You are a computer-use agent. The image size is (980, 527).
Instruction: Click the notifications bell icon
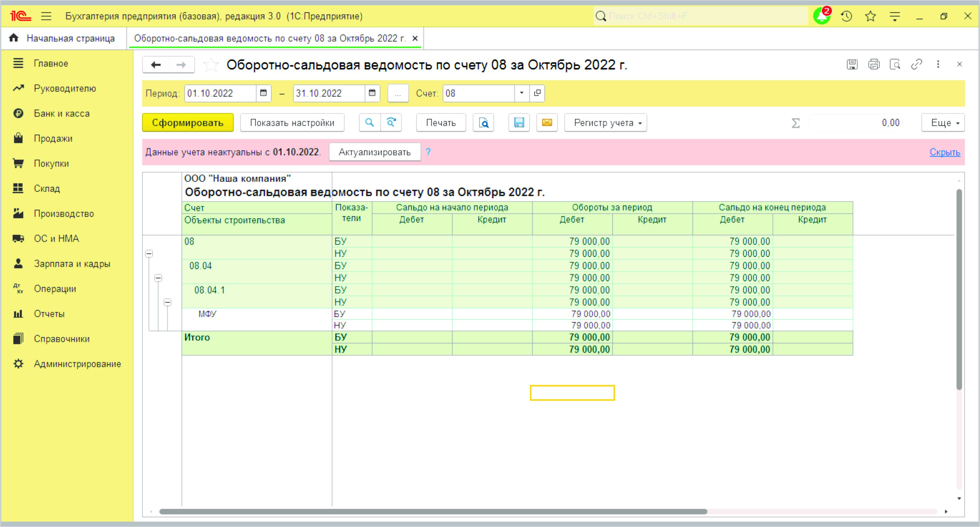(822, 16)
